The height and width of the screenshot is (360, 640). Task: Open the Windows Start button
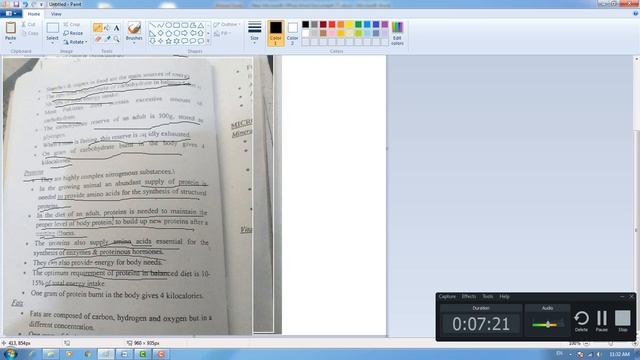[x=10, y=354]
